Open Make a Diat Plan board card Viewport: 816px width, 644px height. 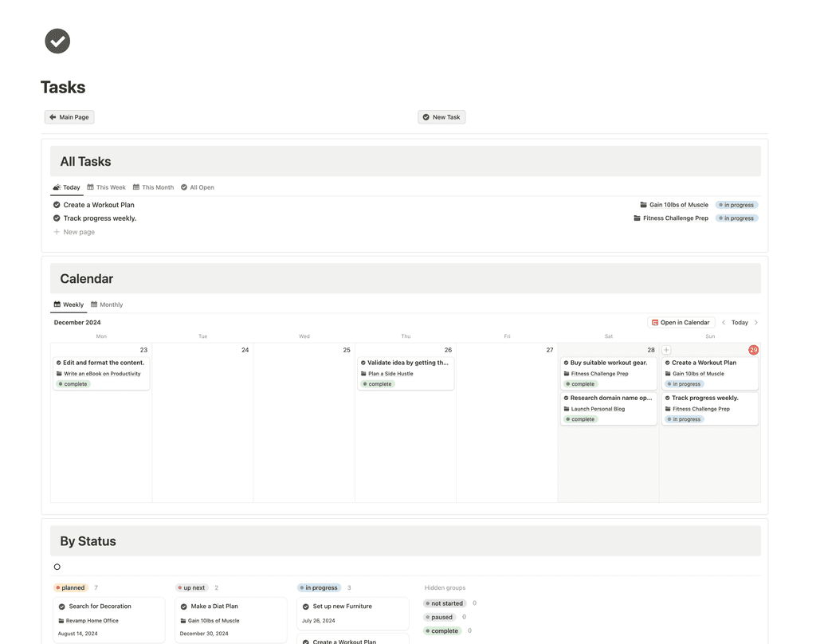coord(230,620)
